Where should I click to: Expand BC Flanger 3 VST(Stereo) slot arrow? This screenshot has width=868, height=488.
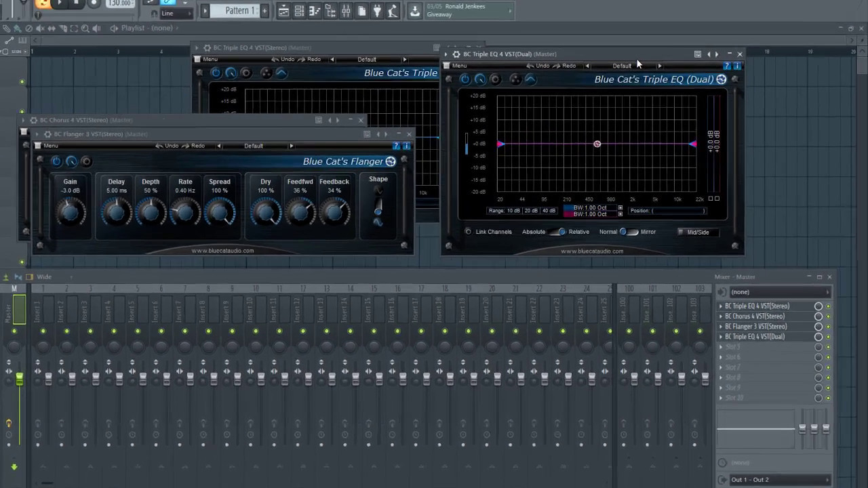pos(721,327)
